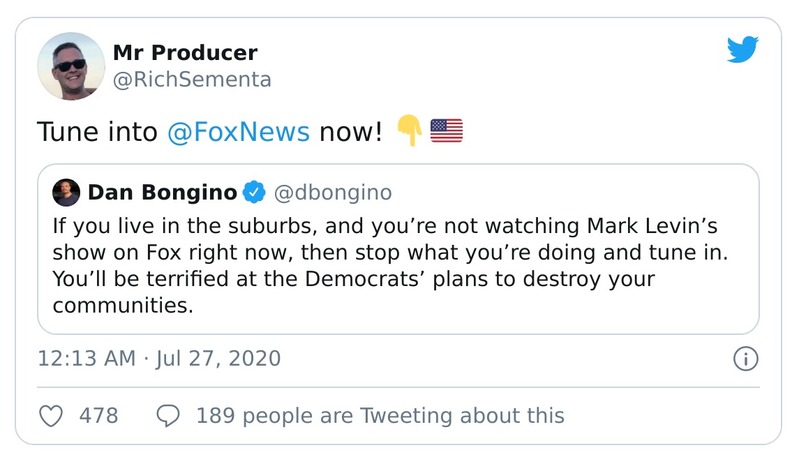Screen dimensions: 799x464
Task: Follow the @FoxNews mention link
Action: point(238,132)
